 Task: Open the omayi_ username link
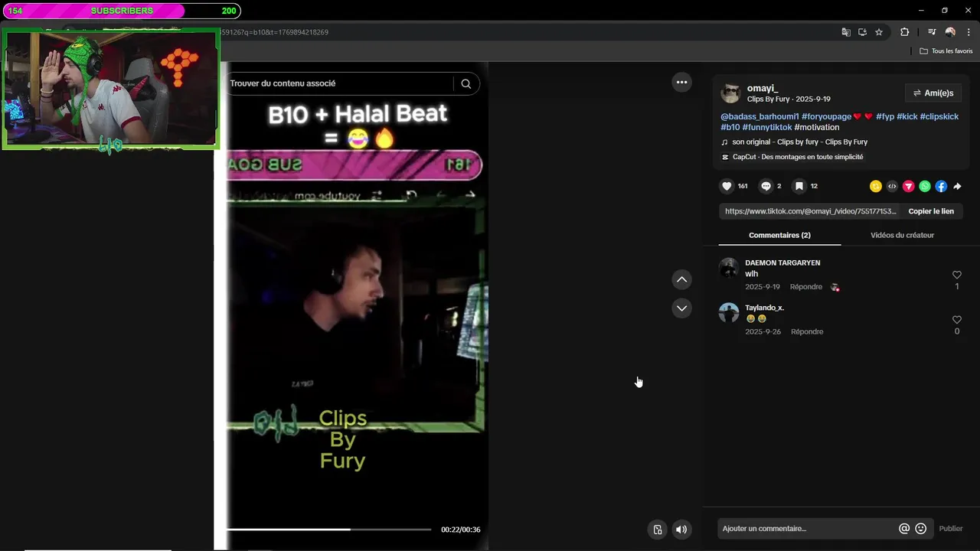[x=763, y=88]
